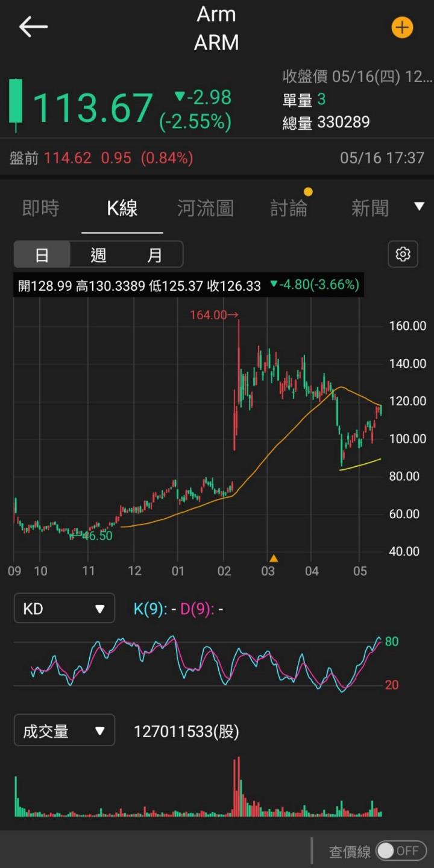Tap the Arm ARM title
The image size is (434, 868).
[217, 28]
